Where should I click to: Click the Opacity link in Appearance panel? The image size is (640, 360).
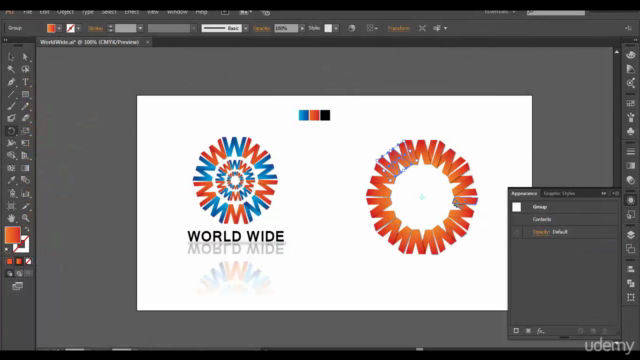(x=541, y=232)
